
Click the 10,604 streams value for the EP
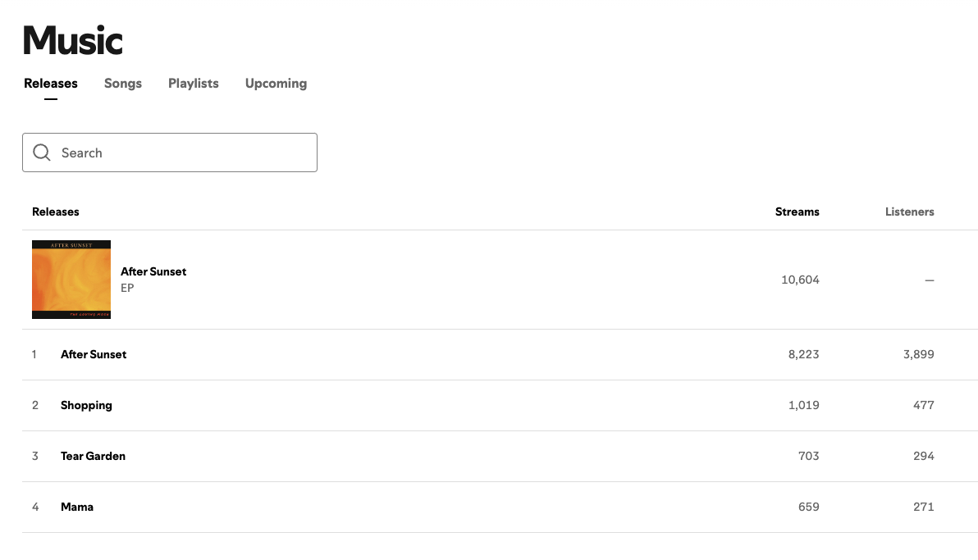(x=800, y=280)
